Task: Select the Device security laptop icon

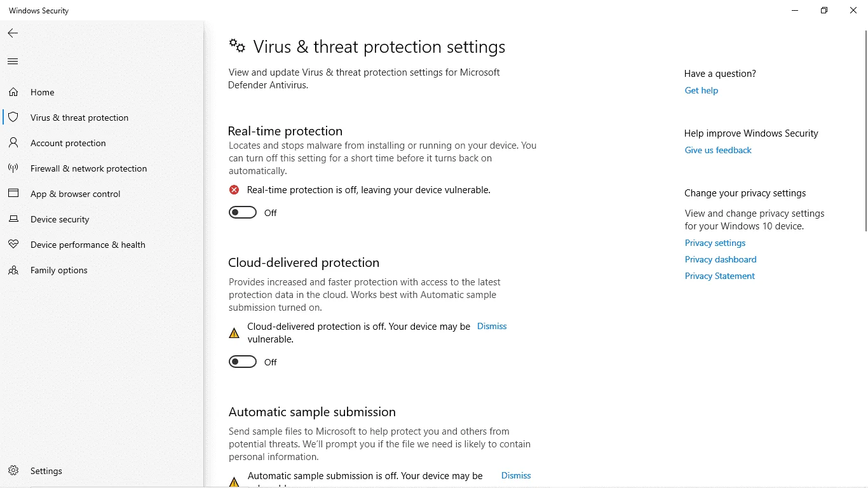Action: (13, 219)
